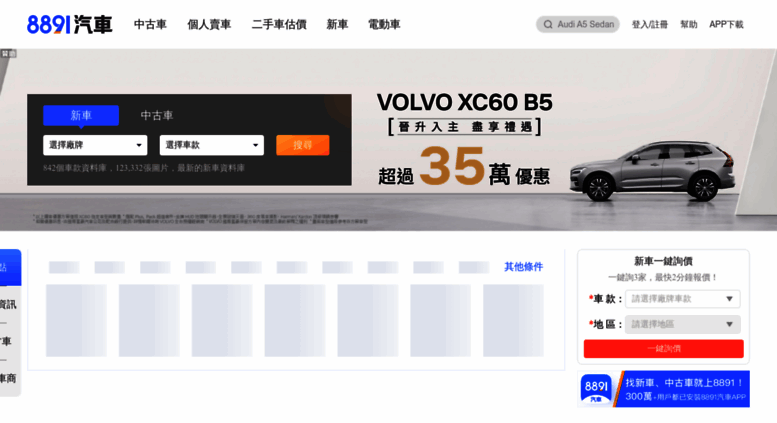Switch to the 新車 search tab
This screenshot has width=777, height=423.
point(81,115)
